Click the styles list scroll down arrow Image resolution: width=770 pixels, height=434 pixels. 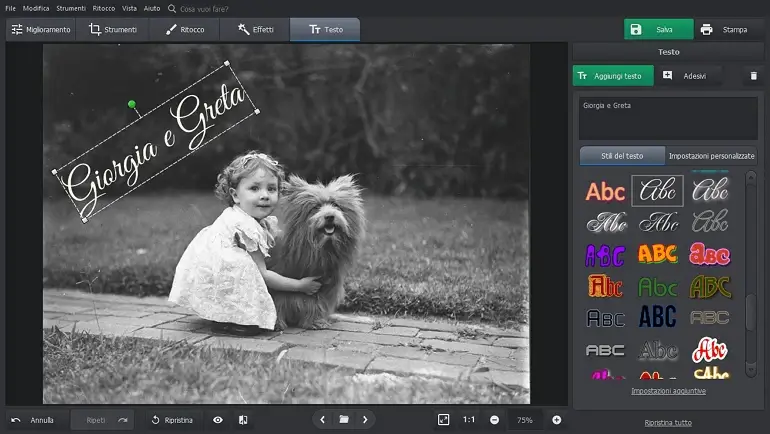(750, 369)
